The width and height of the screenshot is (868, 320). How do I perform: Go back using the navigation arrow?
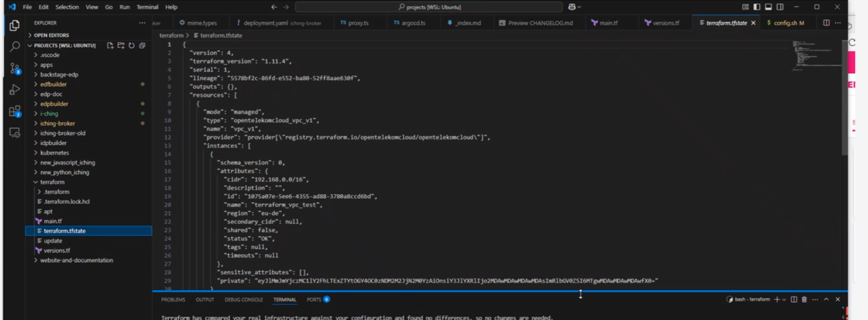(x=274, y=7)
